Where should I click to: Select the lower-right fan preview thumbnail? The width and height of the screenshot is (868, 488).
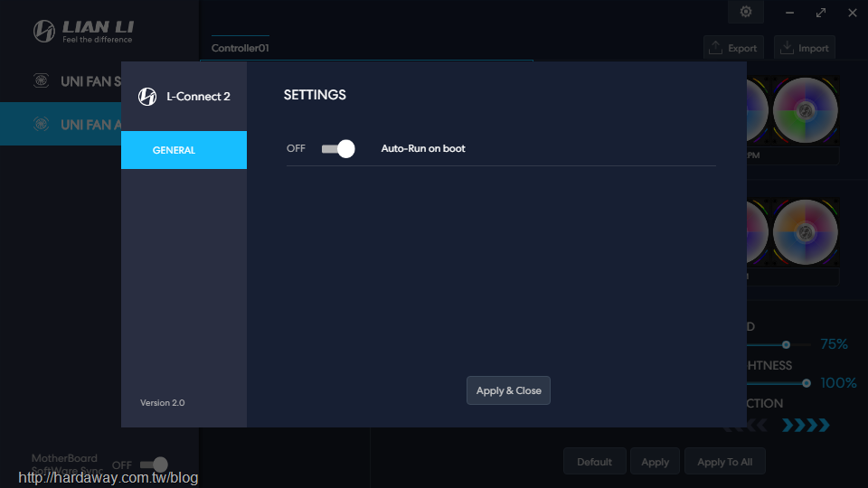tap(805, 232)
